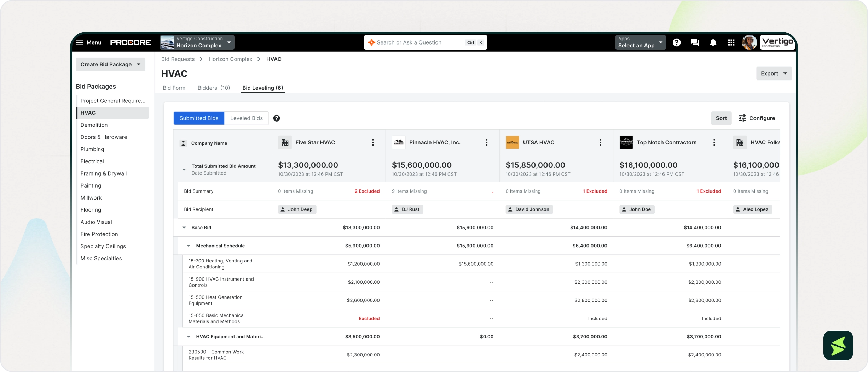Click the help icon beside Leveled Bids
The height and width of the screenshot is (372, 868).
(x=277, y=118)
